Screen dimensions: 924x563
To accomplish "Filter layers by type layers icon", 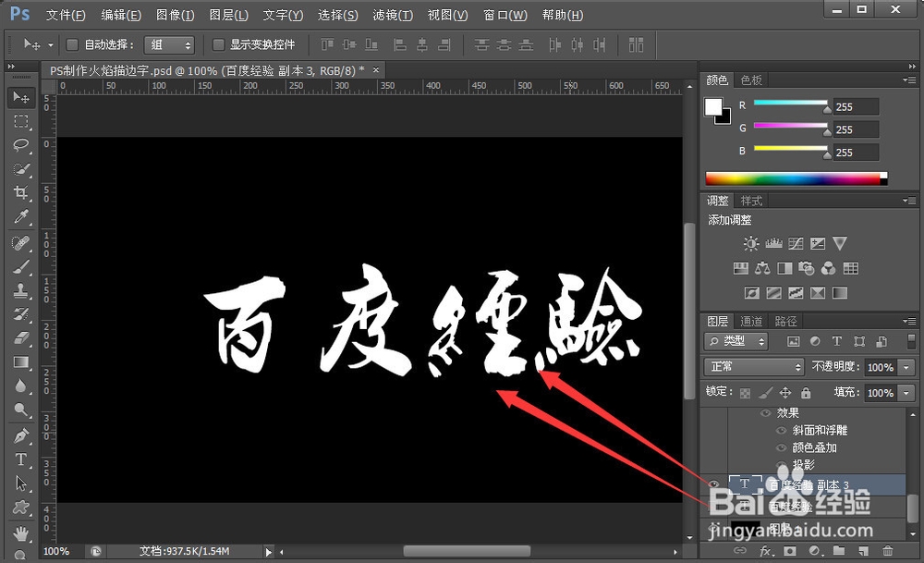I will click(837, 341).
